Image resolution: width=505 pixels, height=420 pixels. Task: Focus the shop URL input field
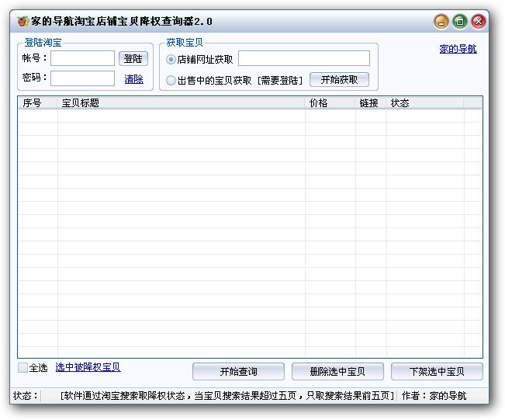[x=304, y=58]
